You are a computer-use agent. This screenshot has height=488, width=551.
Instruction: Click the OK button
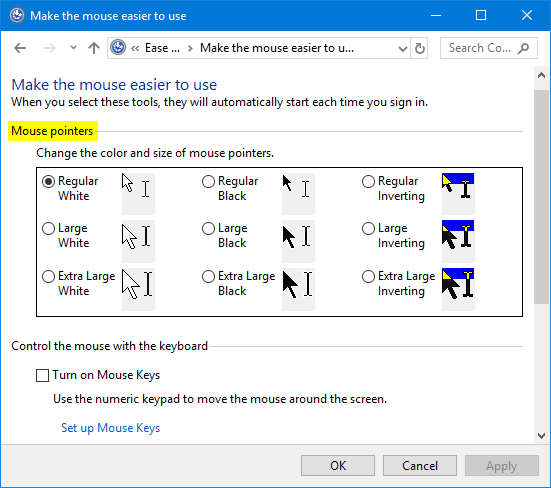pos(338,466)
